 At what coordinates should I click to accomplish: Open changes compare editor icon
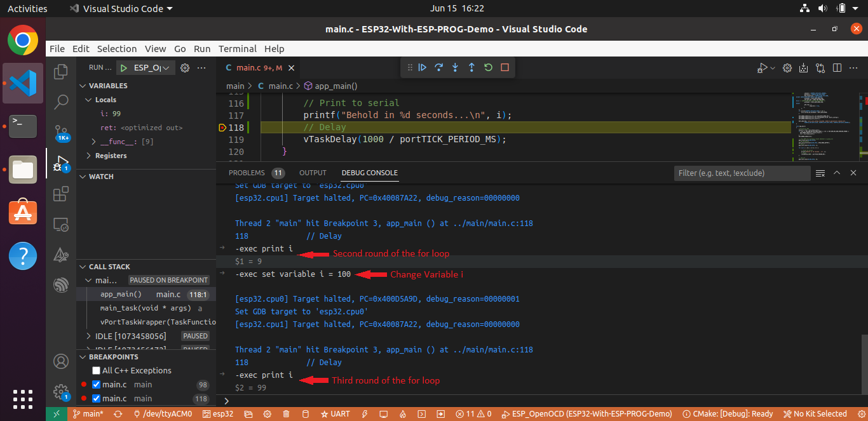coord(820,67)
